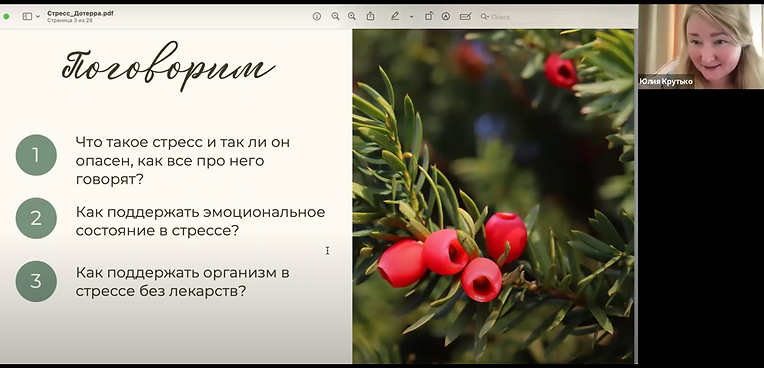The height and width of the screenshot is (368, 764).
Task: Click text 'Как поддержать организм в'
Action: pyautogui.click(x=183, y=272)
